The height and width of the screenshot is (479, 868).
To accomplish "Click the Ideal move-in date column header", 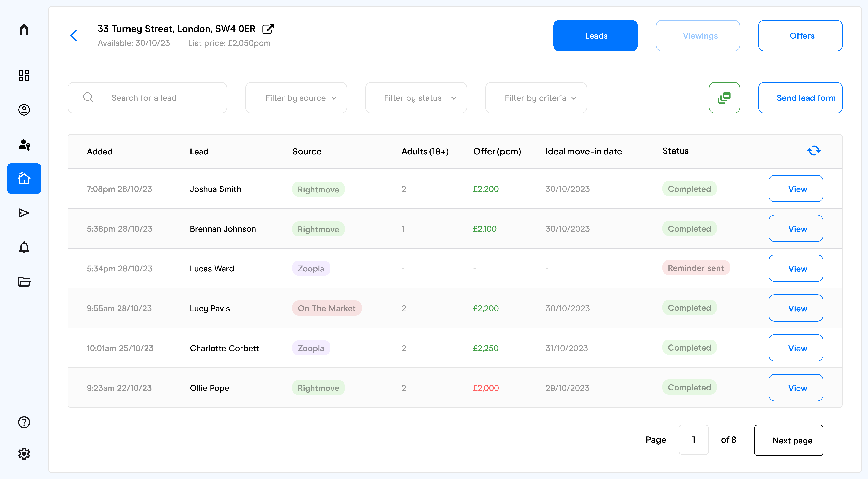I will click(x=584, y=151).
